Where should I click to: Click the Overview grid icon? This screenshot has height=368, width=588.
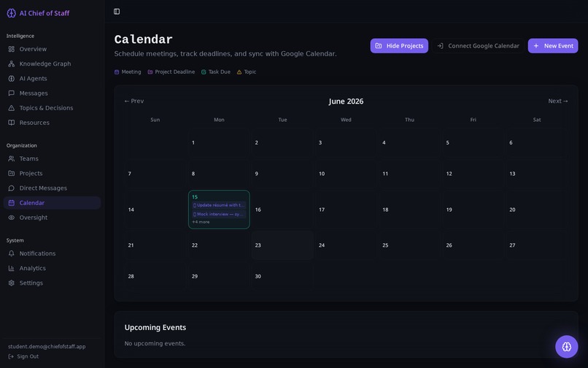12,49
